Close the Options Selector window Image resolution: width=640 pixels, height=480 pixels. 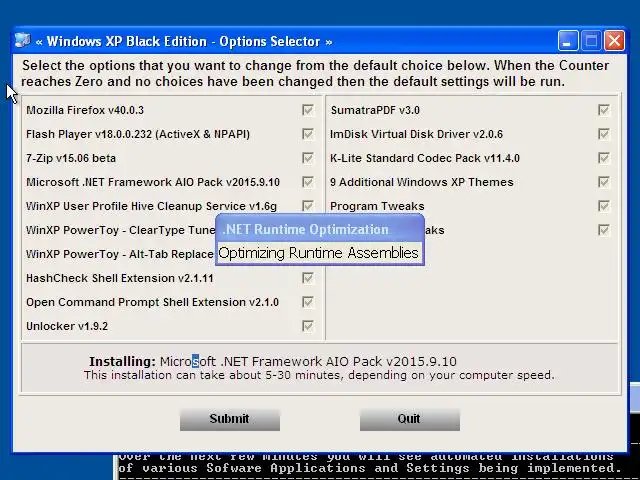click(x=614, y=41)
